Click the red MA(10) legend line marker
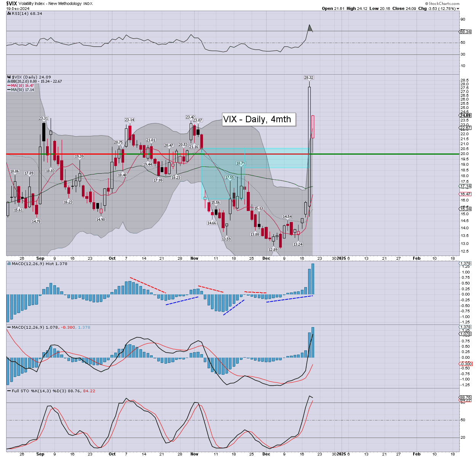The height and width of the screenshot is (457, 476). click(x=9, y=86)
